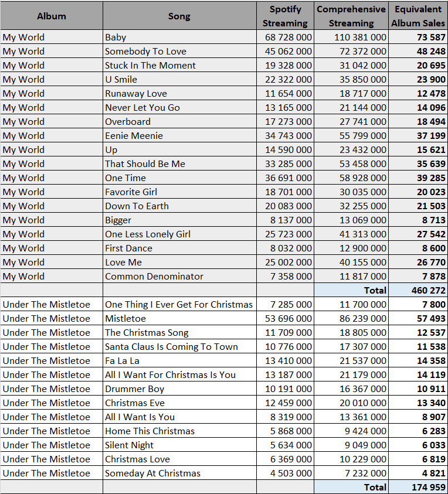The width and height of the screenshot is (448, 494).
Task: Click the 'Silent Night' cell
Action: tap(179, 445)
